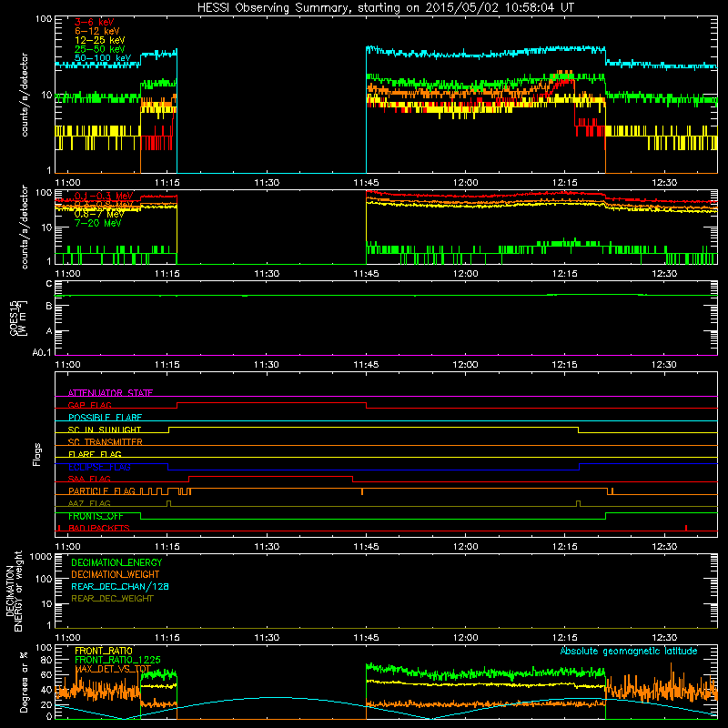The height and width of the screenshot is (728, 728).
Task: Click the orange DECIMATION_WEIGHT legend entry
Action: tap(116, 575)
